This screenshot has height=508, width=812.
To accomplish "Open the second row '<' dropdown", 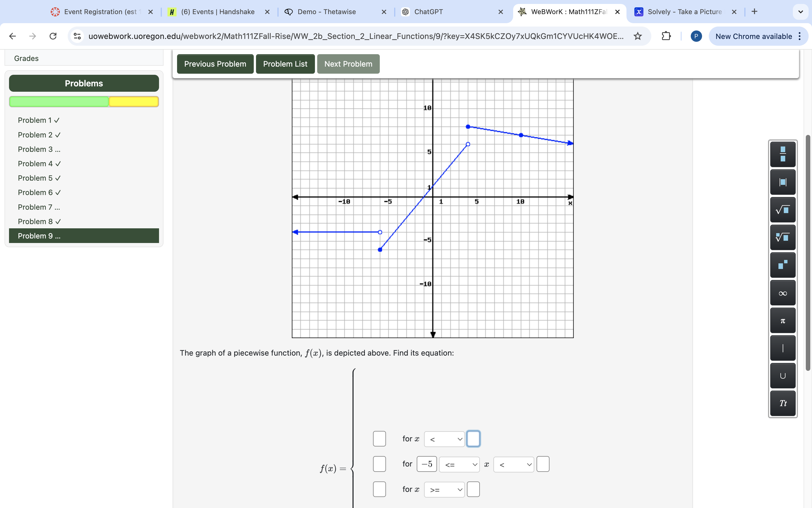I will (514, 464).
